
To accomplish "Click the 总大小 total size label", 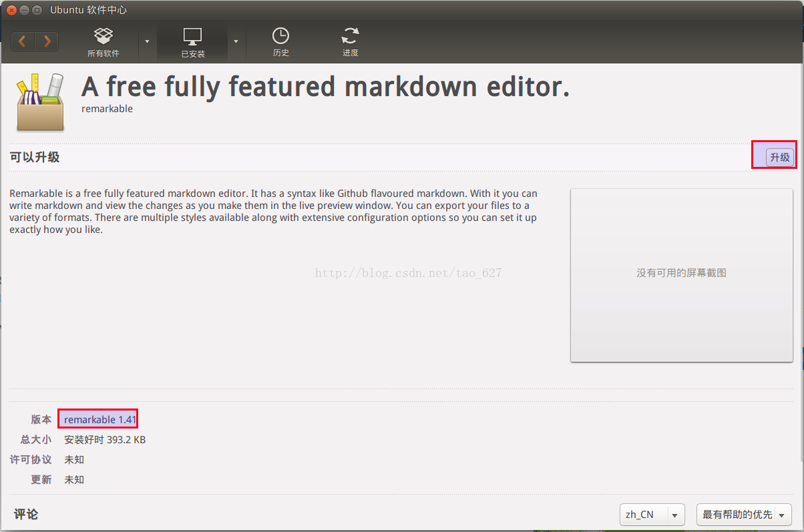I will pyautogui.click(x=36, y=440).
